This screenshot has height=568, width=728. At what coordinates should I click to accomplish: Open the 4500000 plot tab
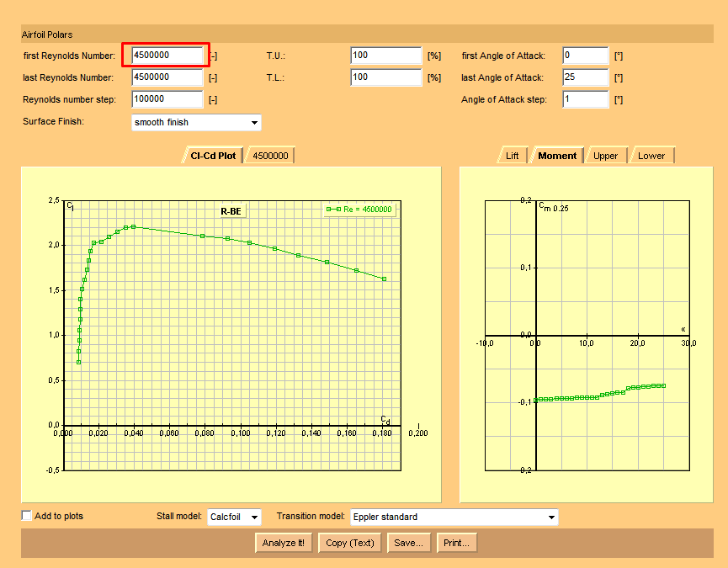pyautogui.click(x=270, y=156)
